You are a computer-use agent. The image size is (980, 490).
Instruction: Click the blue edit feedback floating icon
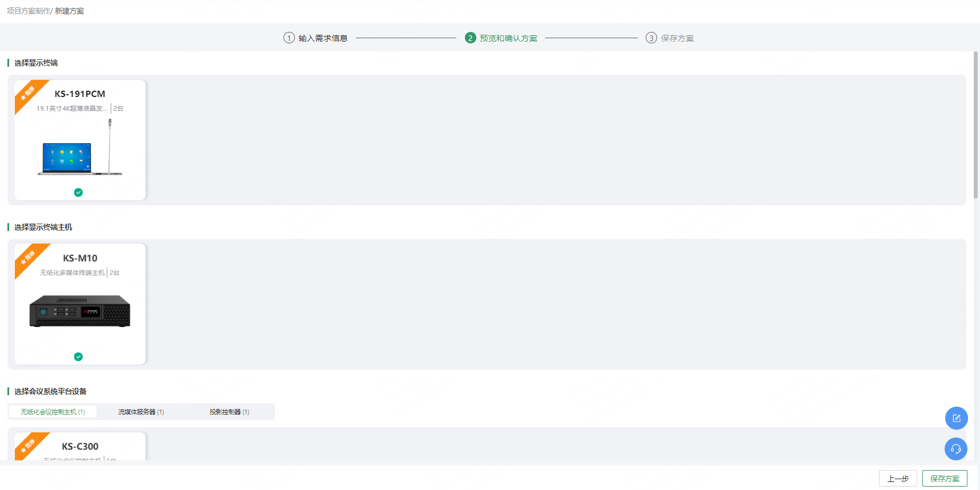pyautogui.click(x=956, y=418)
